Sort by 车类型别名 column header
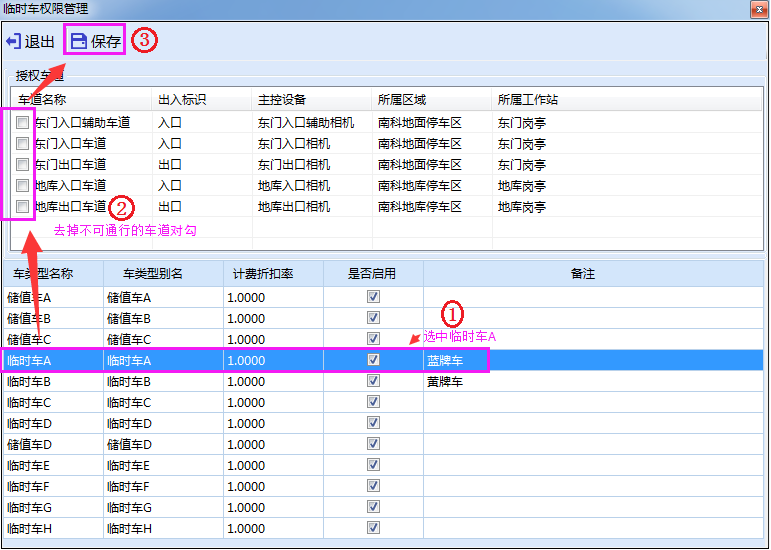The image size is (771, 550). pyautogui.click(x=163, y=274)
